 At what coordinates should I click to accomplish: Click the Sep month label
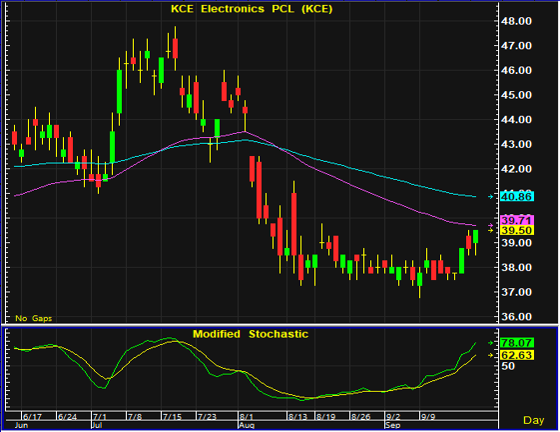(393, 425)
